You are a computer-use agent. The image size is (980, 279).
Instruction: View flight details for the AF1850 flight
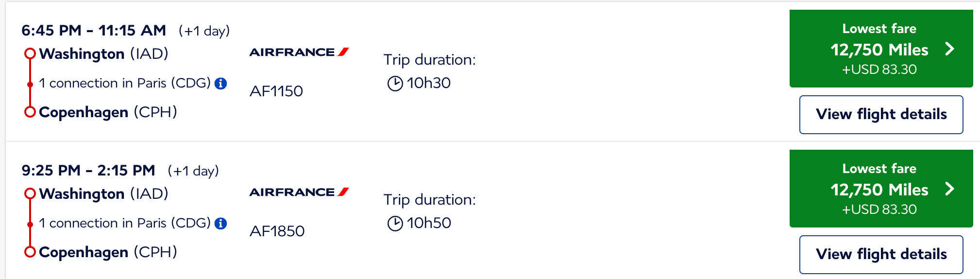pos(881,255)
